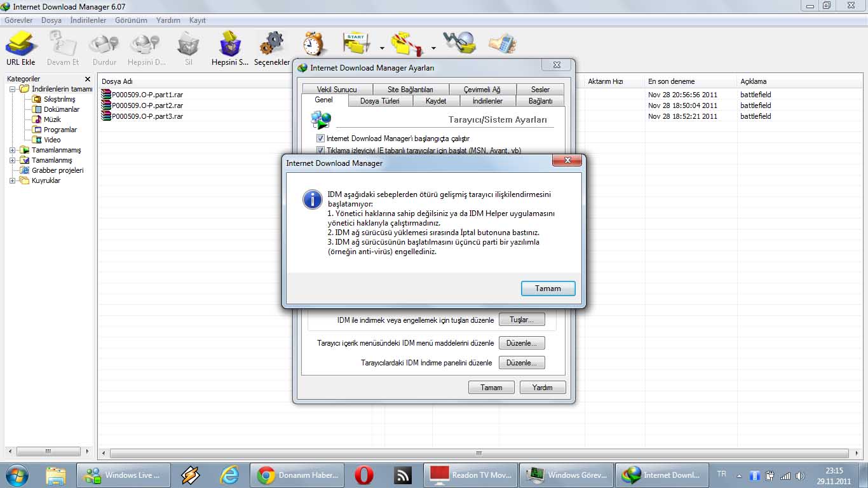Open dropdown arrow beside Stop queue icon
The image size is (868, 488).
coord(433,48)
